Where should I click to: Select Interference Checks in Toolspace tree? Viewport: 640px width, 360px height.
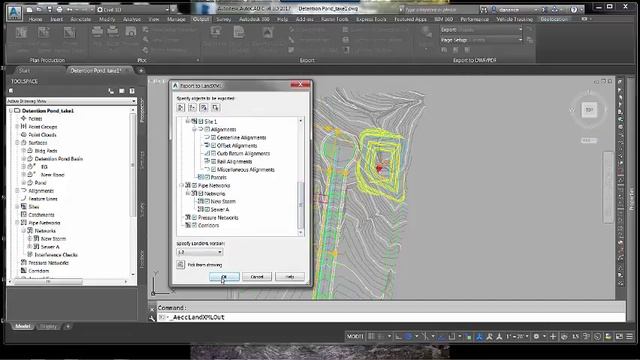coord(56,255)
